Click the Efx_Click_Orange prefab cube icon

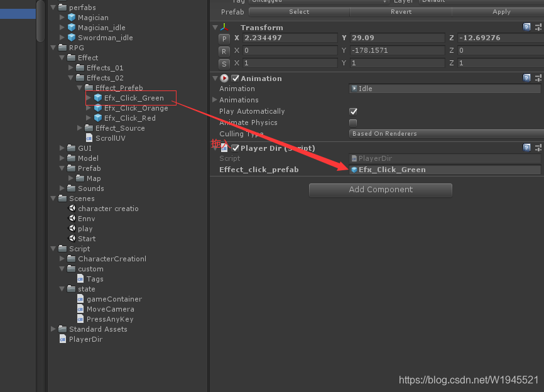98,108
